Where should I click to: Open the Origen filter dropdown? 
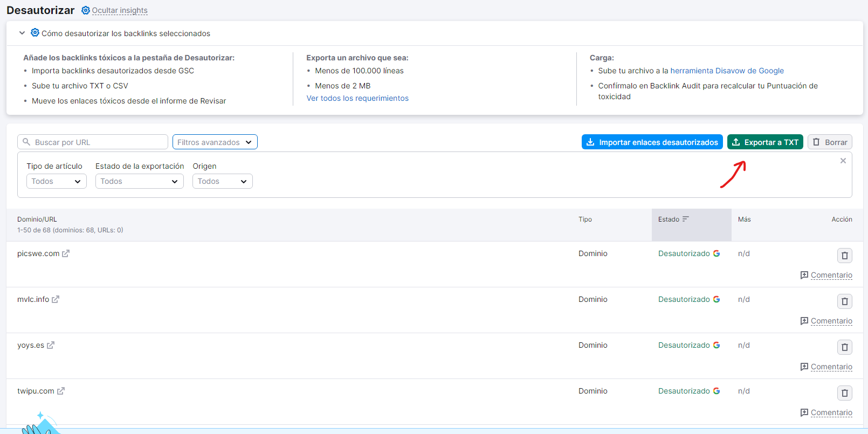(x=222, y=181)
